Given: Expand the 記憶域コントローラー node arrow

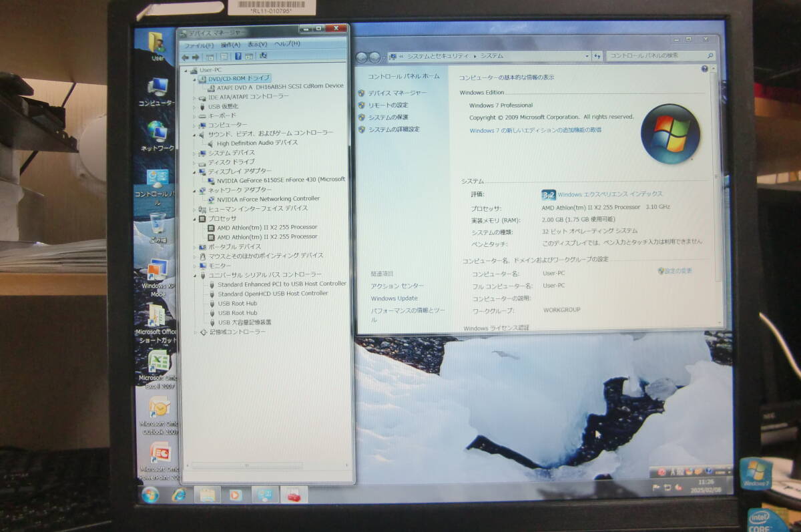Looking at the screenshot, I should coord(196,332).
